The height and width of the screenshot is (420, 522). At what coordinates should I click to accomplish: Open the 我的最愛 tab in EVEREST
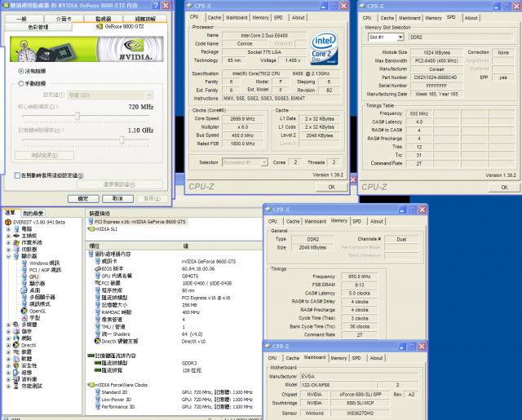[x=33, y=213]
